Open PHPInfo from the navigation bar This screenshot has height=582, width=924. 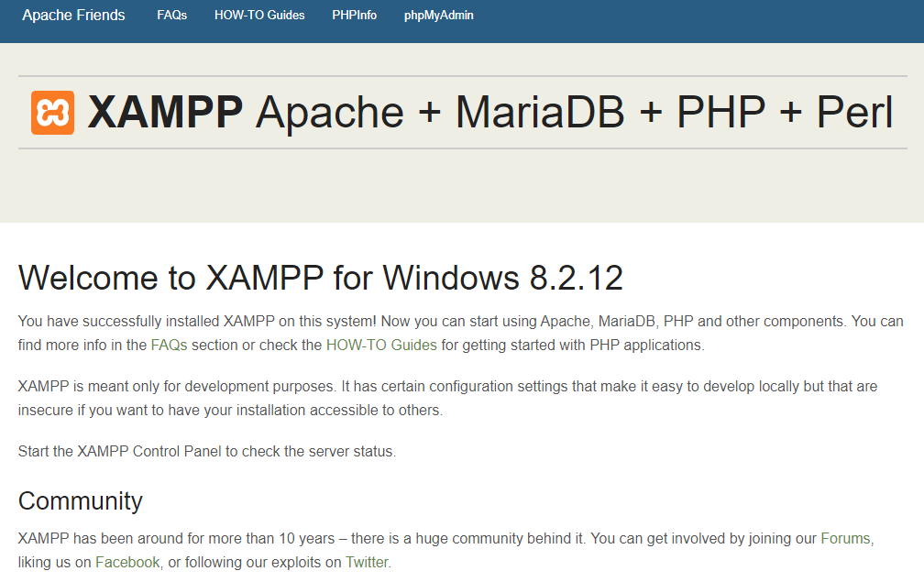(x=354, y=16)
